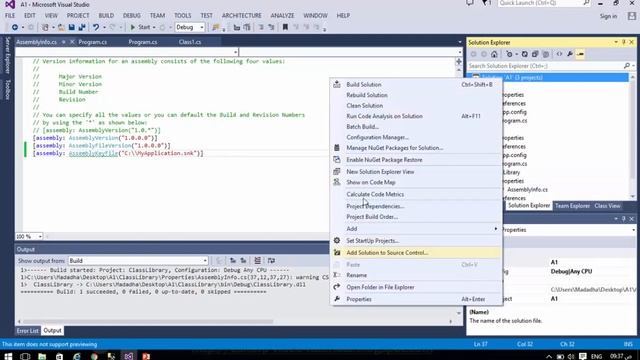Viewport: 640px width, 360px height.
Task: Click the Quick Launch search magnifier icon
Action: [x=586, y=3]
